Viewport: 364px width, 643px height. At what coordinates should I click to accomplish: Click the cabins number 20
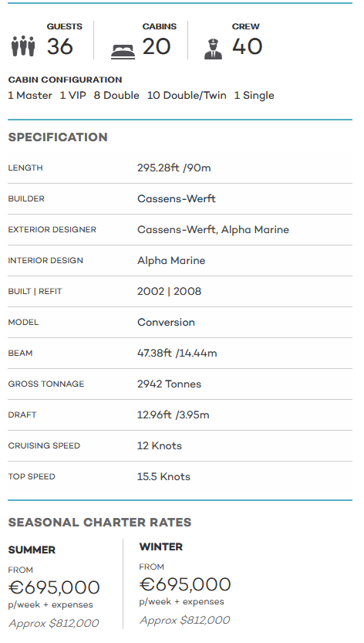click(157, 46)
